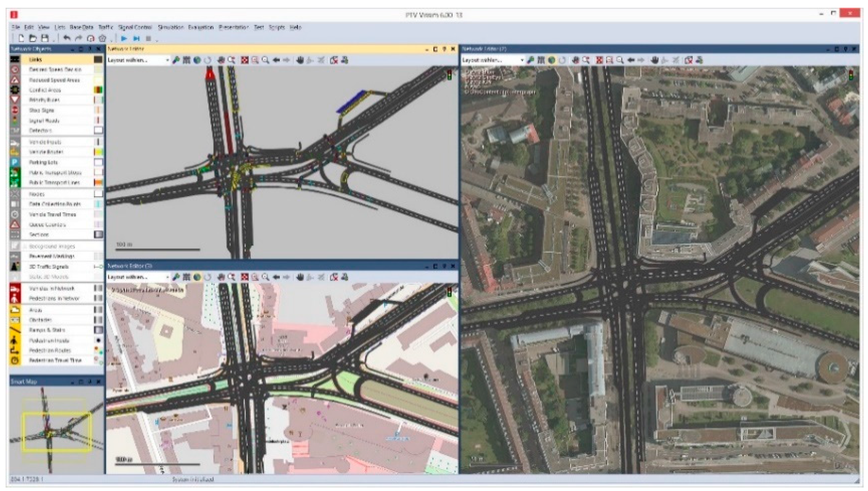The height and width of the screenshot is (491, 868).
Task: Select Links in Network Objects list
Action: (36, 60)
